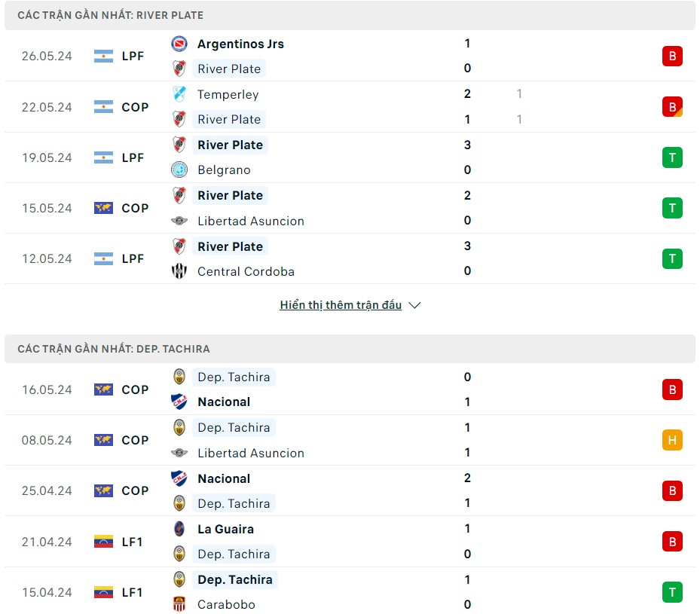Click the La Guaira team crest
The height and width of the screenshot is (614, 700).
click(x=179, y=529)
